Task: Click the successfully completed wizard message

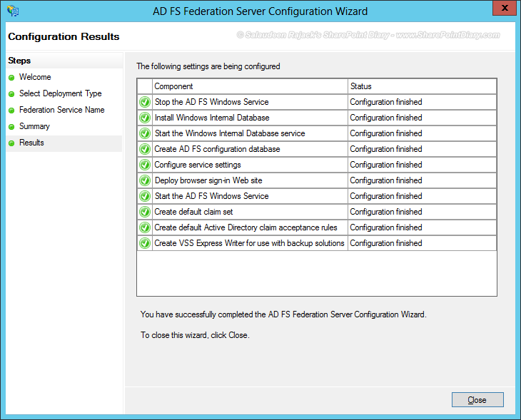Action: (283, 314)
